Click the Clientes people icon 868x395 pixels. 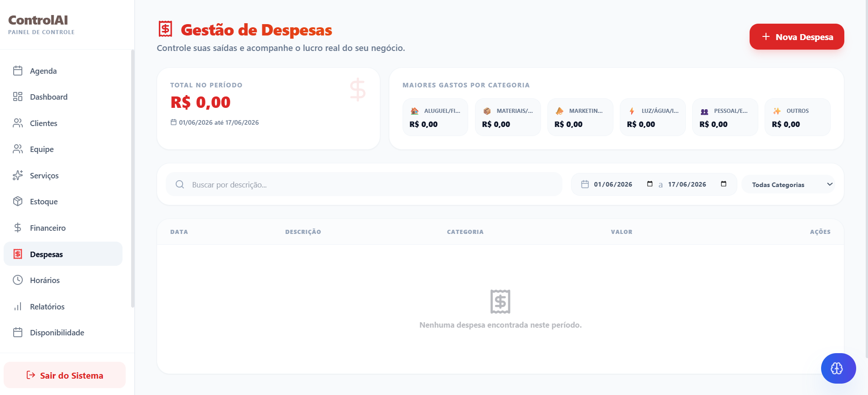[x=18, y=123]
